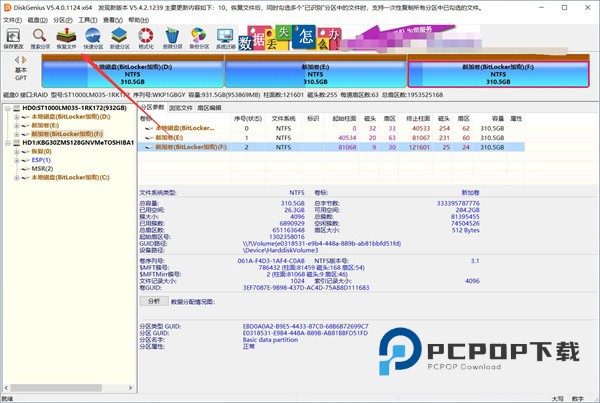The image size is (600, 403).
Task: Launch the 快速分区 quick partition tool
Action: click(x=93, y=36)
